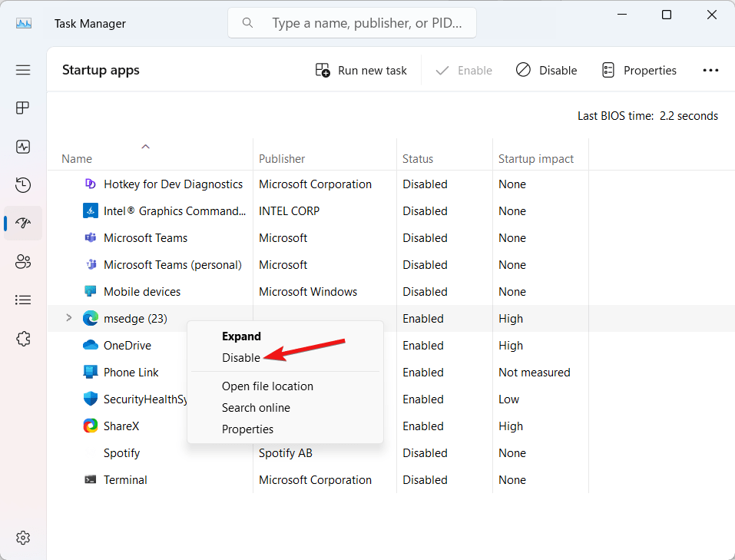The width and height of the screenshot is (735, 560).
Task: Open the more options ellipsis menu
Action: [x=710, y=71]
